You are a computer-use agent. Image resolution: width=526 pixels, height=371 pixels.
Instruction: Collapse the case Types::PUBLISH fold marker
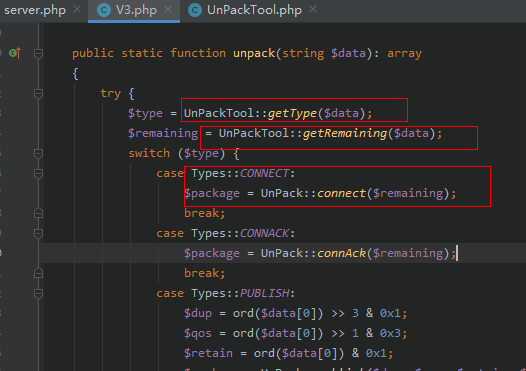coord(38,294)
